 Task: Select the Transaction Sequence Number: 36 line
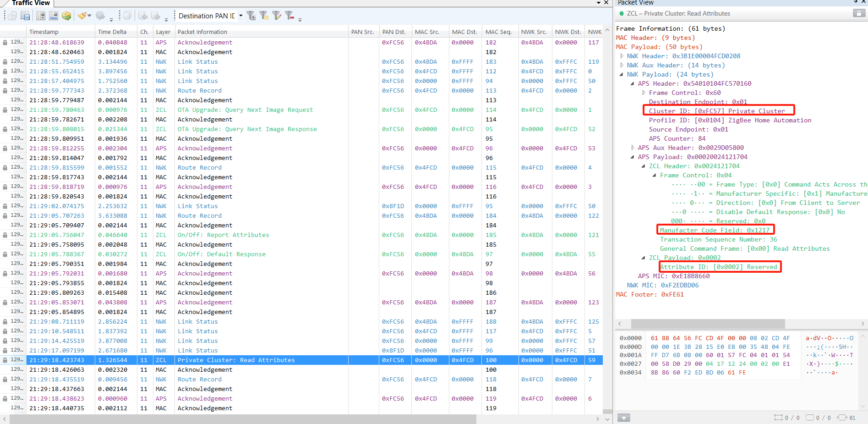coord(718,239)
